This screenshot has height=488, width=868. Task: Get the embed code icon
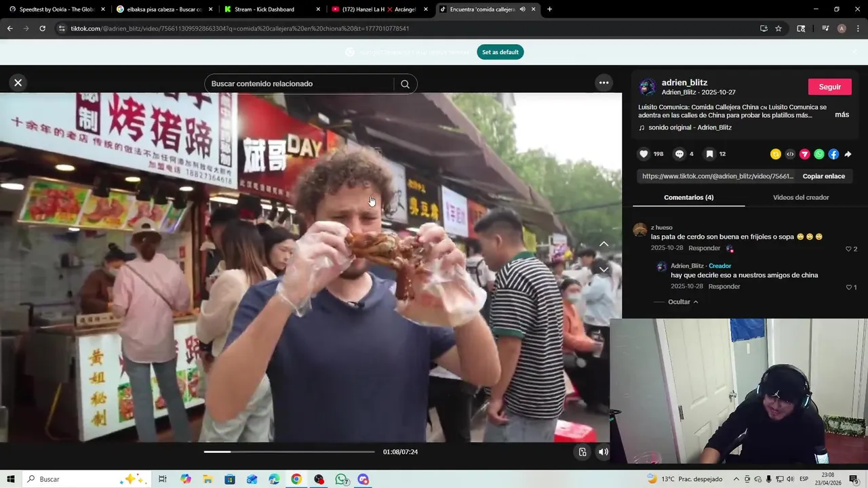click(x=790, y=154)
